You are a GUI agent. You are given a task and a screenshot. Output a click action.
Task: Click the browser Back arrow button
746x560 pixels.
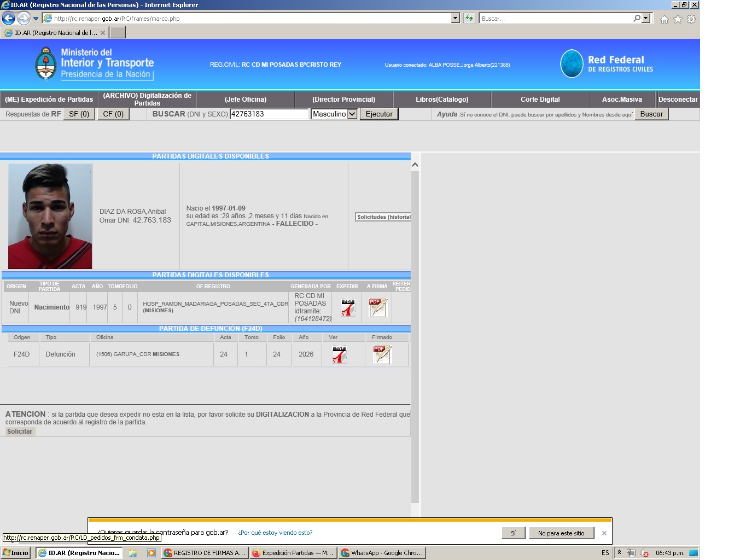pyautogui.click(x=8, y=19)
